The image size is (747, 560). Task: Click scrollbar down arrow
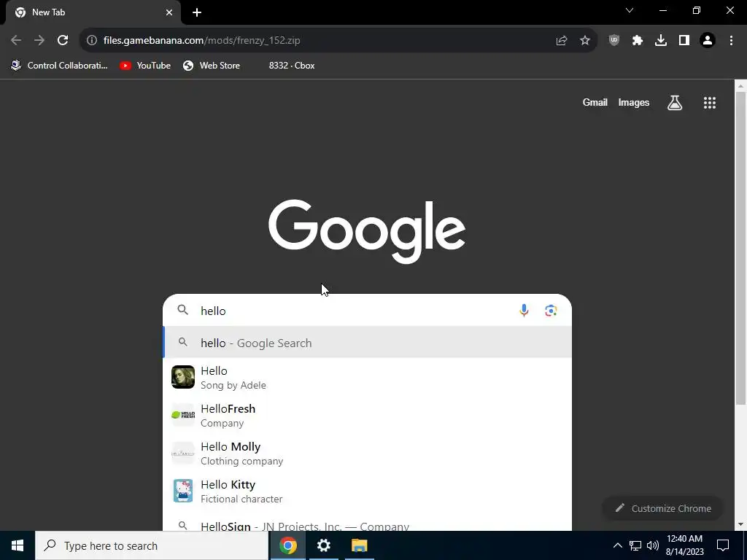pyautogui.click(x=740, y=524)
